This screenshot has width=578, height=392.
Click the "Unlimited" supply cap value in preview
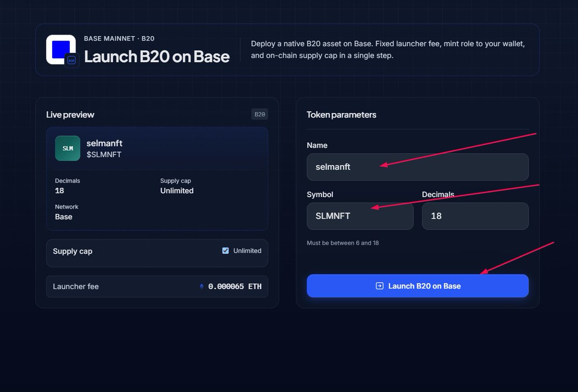pos(177,191)
